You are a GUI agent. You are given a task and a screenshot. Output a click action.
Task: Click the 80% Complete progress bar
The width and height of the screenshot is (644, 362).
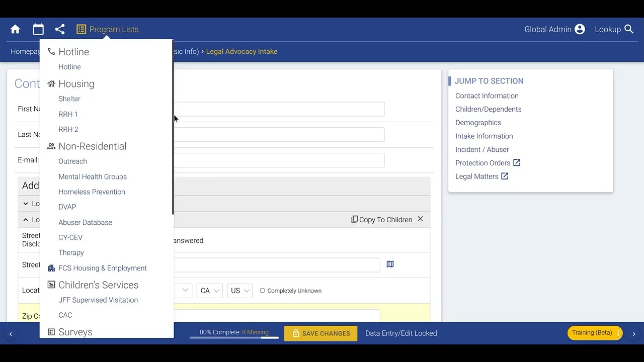(x=234, y=337)
